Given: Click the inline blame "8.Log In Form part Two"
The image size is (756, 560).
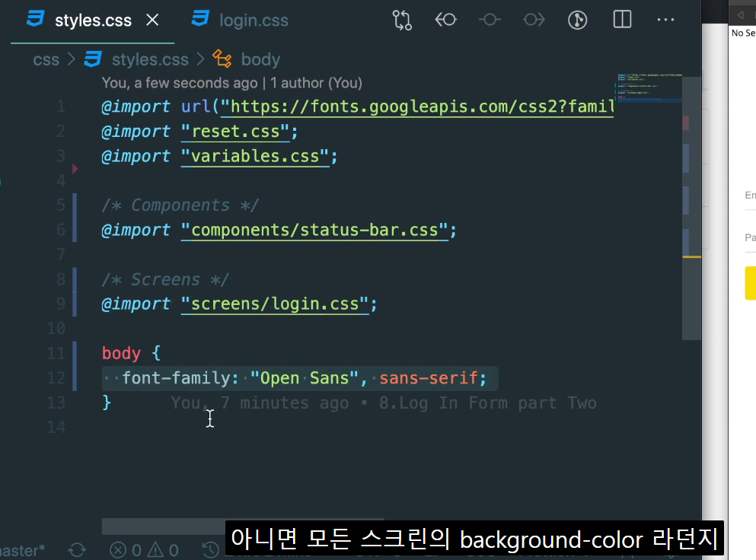Looking at the screenshot, I should point(487,403).
